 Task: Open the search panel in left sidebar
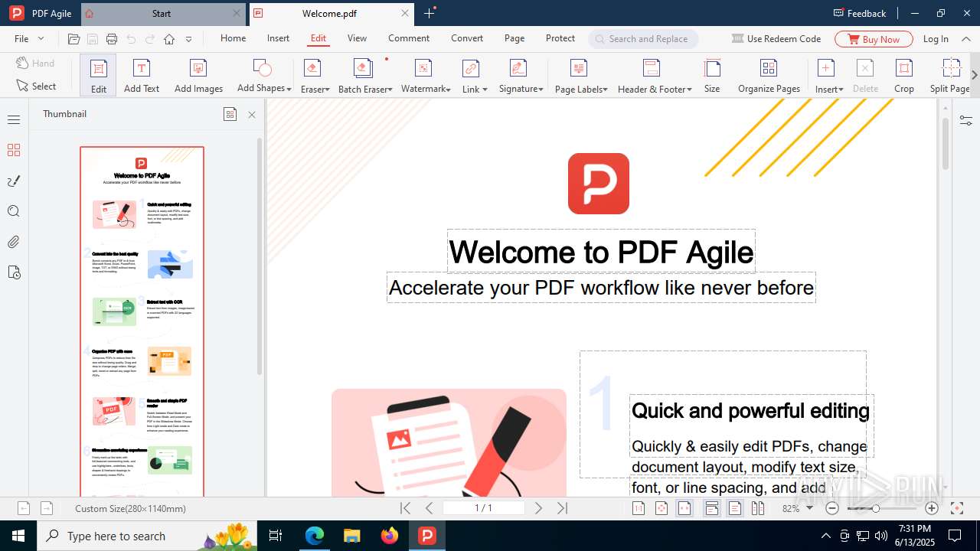[14, 211]
